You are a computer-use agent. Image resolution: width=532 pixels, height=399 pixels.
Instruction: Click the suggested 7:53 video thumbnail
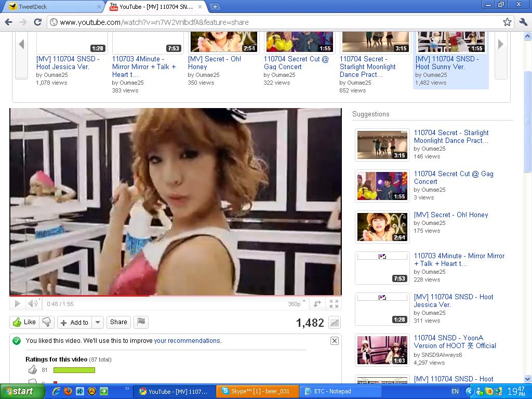tap(382, 268)
